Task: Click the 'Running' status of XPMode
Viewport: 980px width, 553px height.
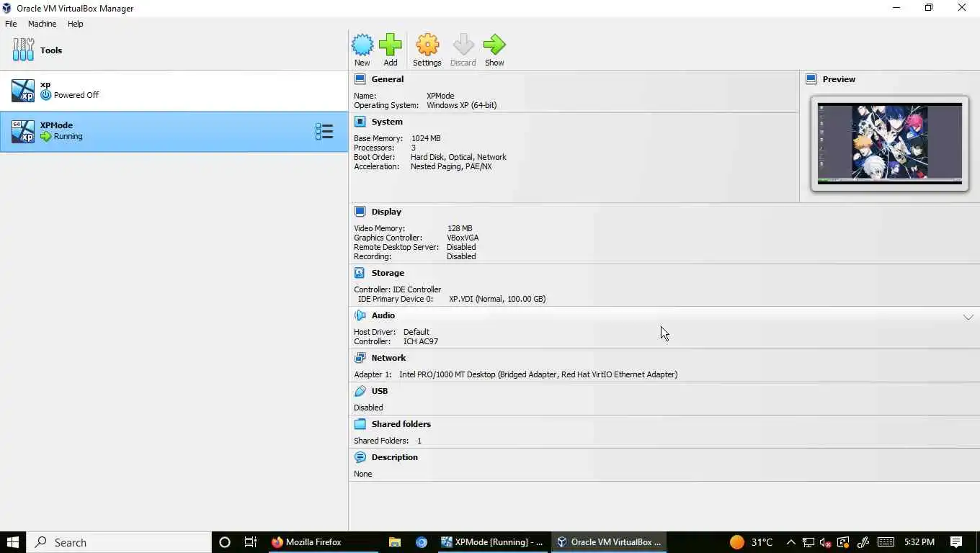Action: (x=68, y=136)
